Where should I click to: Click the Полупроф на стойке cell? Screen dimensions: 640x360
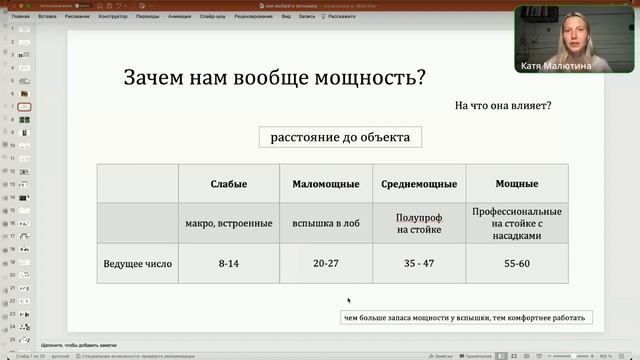click(x=419, y=223)
